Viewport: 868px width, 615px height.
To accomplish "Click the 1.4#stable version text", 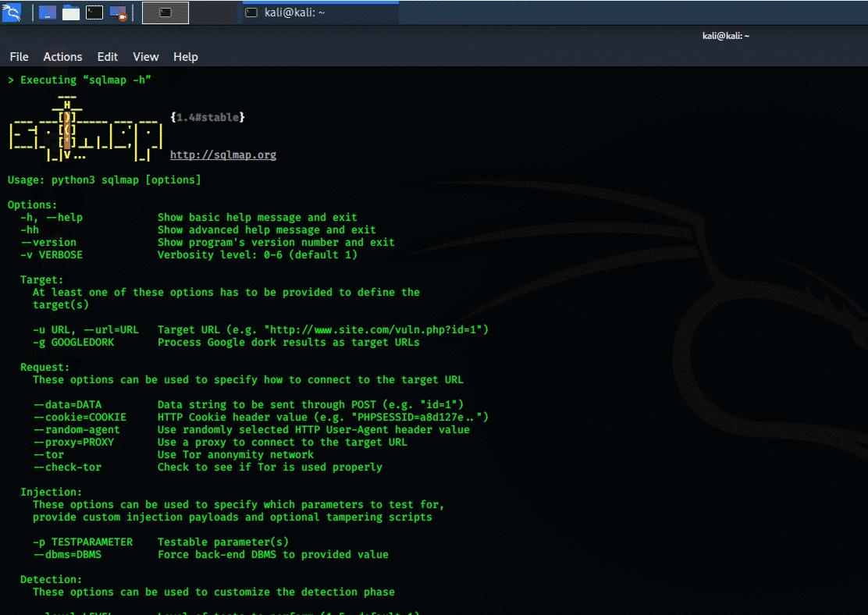I will click(x=208, y=118).
